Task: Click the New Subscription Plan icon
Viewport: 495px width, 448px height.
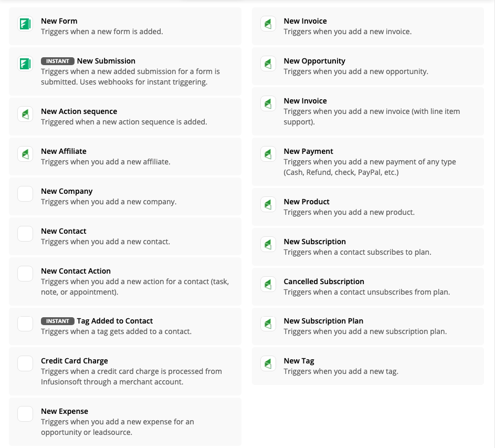Action: point(268,324)
